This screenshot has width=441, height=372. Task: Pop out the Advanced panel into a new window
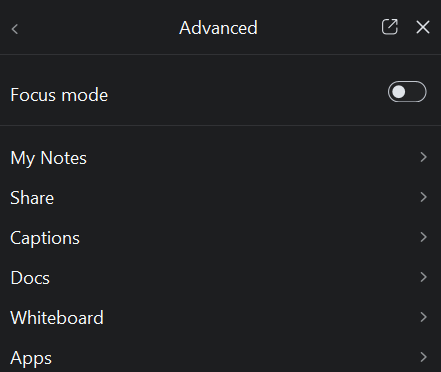(x=389, y=27)
